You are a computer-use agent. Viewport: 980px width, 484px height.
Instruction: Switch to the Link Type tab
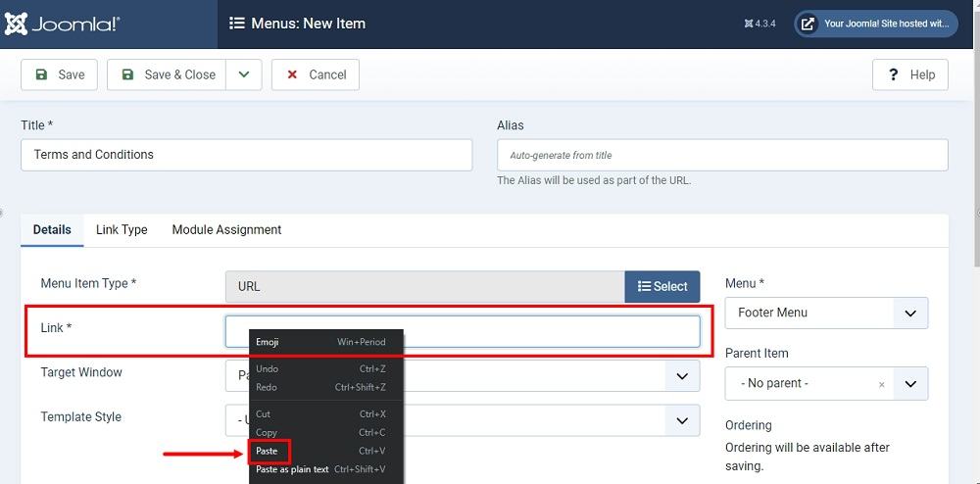[x=122, y=230]
